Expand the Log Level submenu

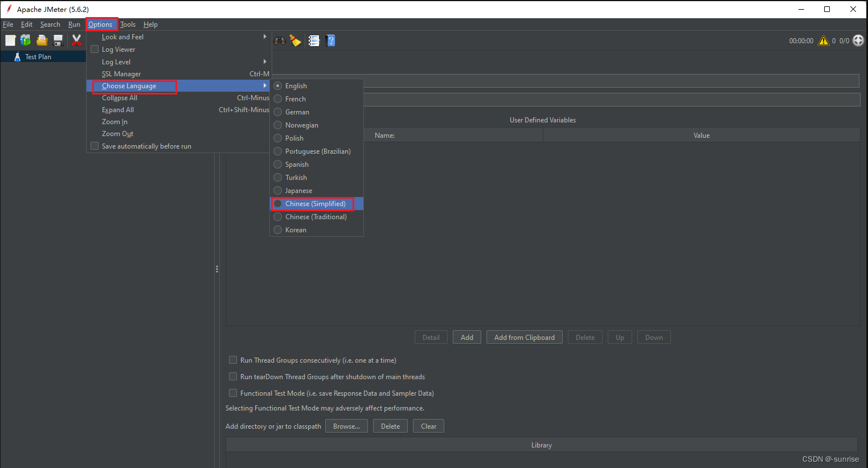[179, 61]
